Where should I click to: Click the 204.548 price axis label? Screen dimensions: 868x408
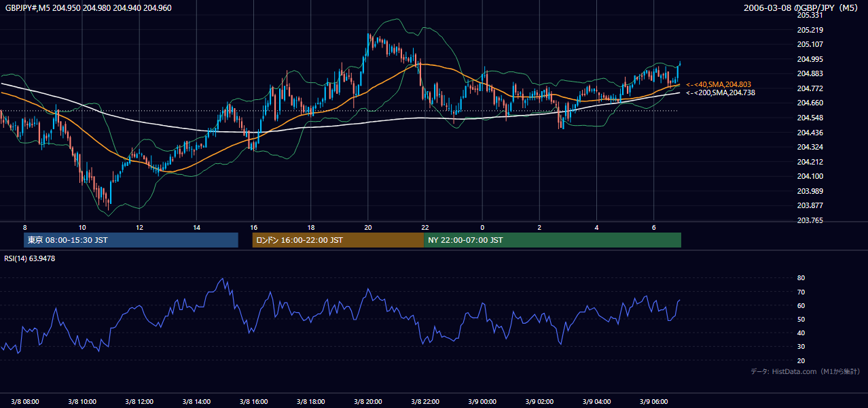coord(810,118)
